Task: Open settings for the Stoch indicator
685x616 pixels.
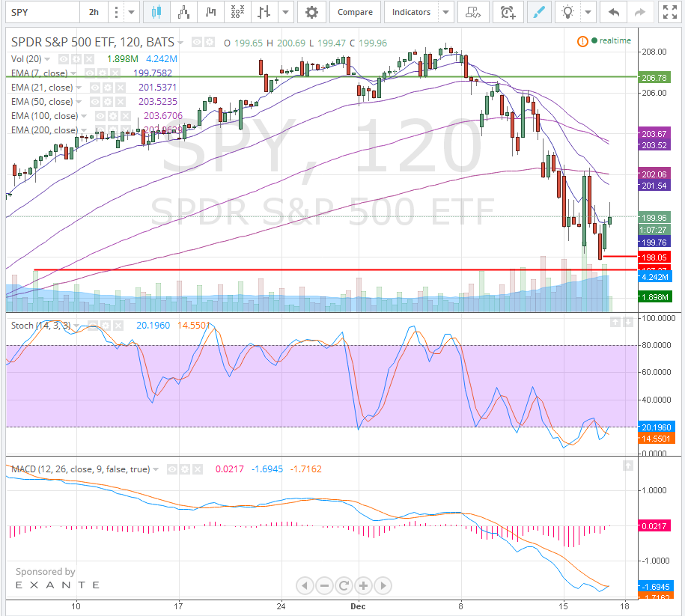Action: [106, 326]
